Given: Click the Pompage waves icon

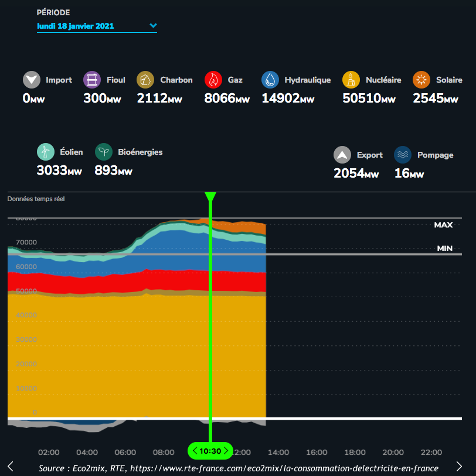Looking at the screenshot, I should [403, 155].
